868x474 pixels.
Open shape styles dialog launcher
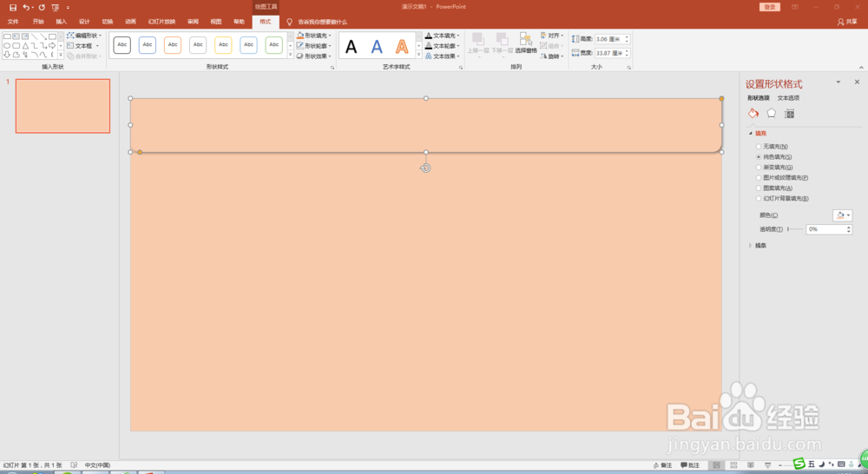332,68
